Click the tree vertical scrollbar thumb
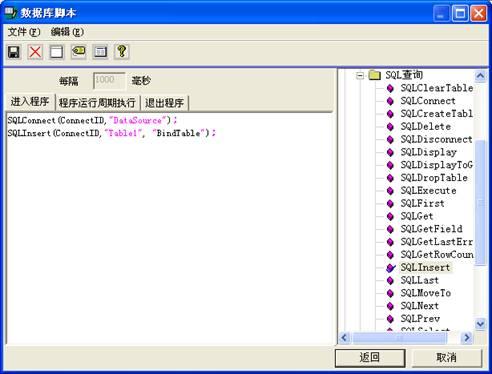492x374 pixels. tap(480, 203)
